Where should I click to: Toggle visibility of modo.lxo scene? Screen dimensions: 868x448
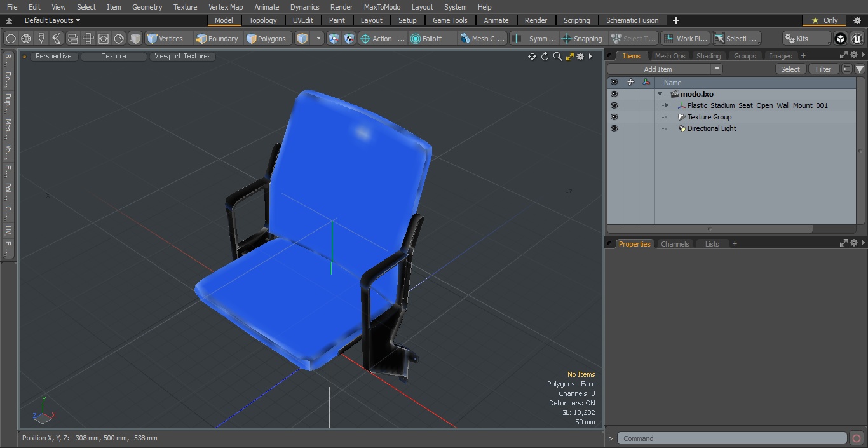[614, 94]
